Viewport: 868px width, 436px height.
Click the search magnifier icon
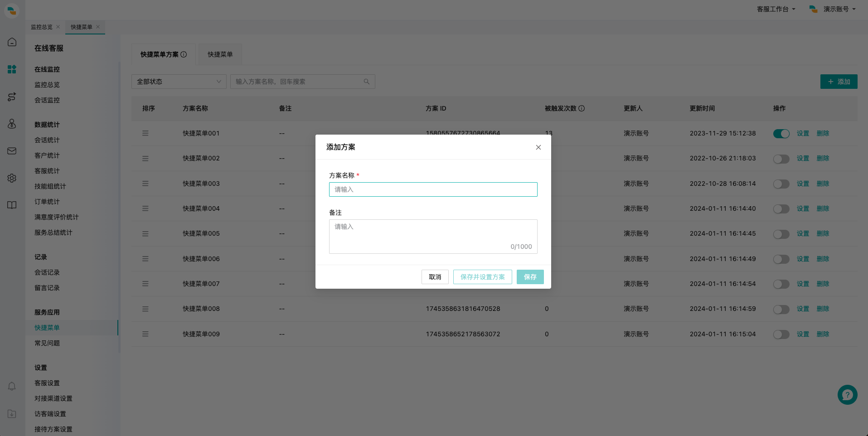(x=367, y=82)
